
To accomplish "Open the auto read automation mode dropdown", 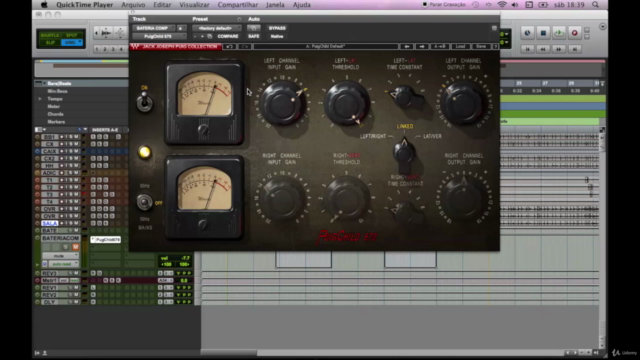I will [61, 264].
